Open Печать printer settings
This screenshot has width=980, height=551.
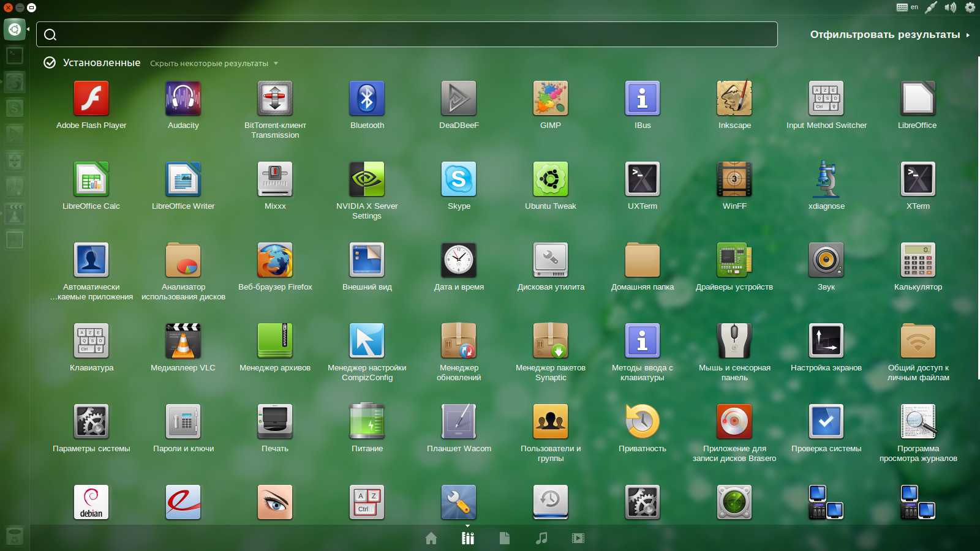tap(275, 422)
